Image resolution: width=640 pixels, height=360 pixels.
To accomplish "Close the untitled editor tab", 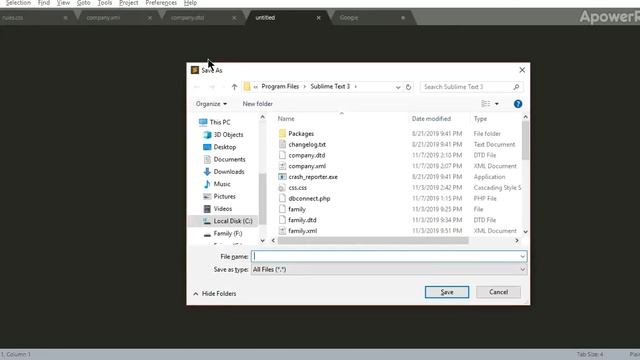I will pos(319,18).
